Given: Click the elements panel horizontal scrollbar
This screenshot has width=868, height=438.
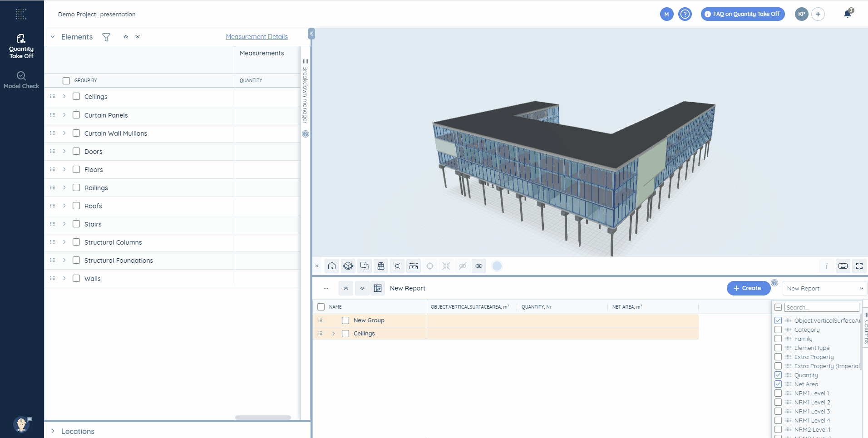Looking at the screenshot, I should (x=263, y=418).
